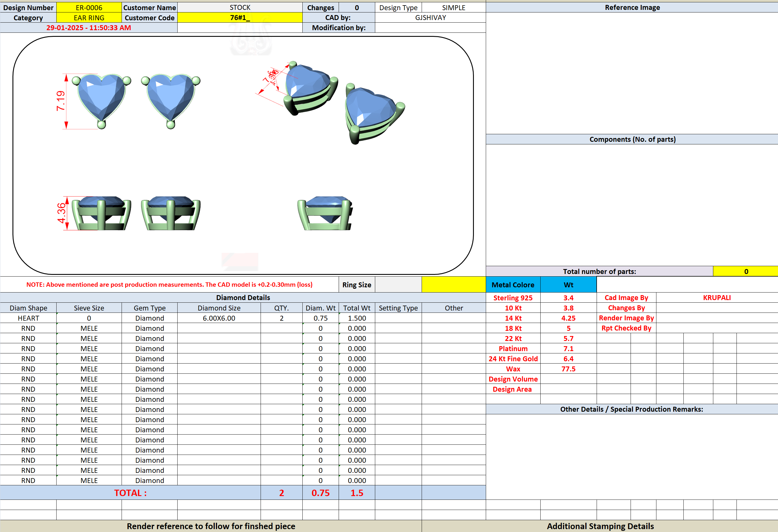Screen dimensions: 778x532
Task: Click the empty Modification by value cell
Action: [x=431, y=28]
